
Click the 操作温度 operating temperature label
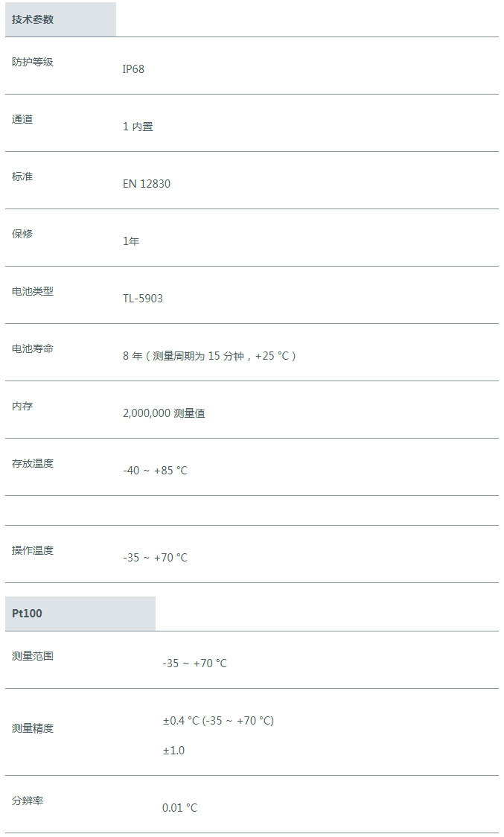(x=33, y=550)
